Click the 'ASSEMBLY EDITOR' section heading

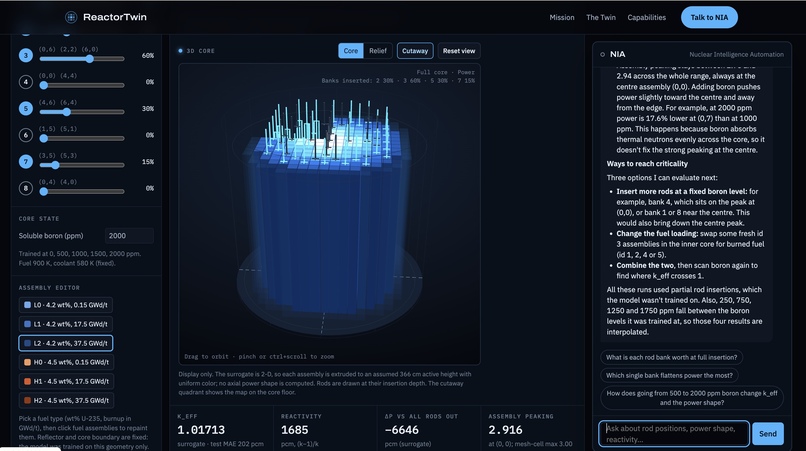[x=49, y=288]
